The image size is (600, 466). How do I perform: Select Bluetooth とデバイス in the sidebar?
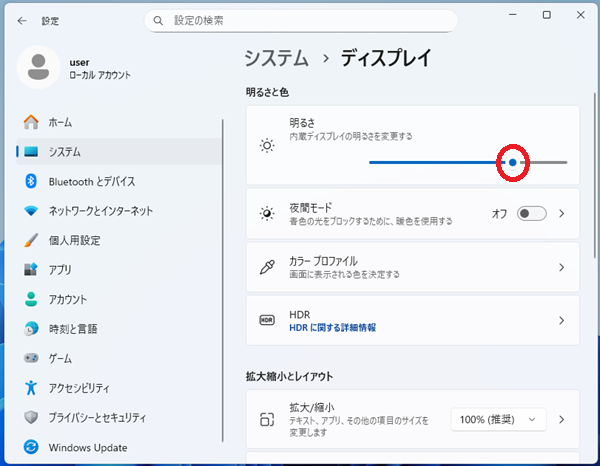point(119,181)
